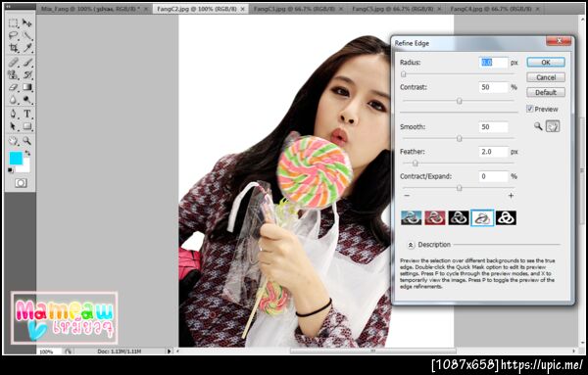Reset to default black and white colors
The height and width of the screenshot is (375, 588).
tap(11, 170)
